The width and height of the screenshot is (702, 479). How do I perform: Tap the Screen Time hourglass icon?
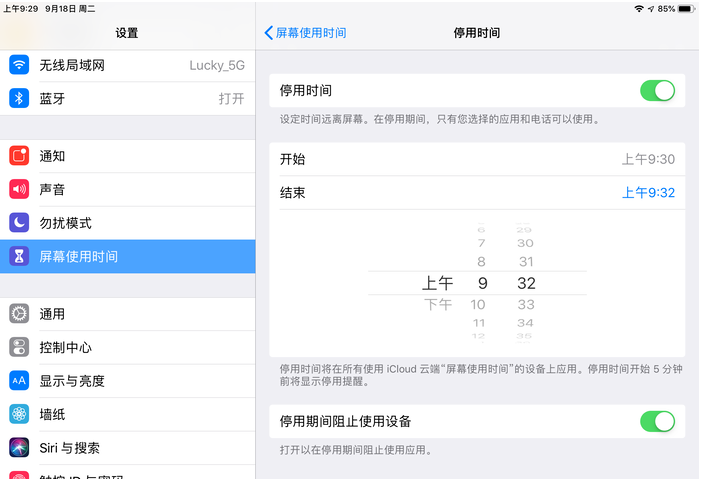pos(19,256)
